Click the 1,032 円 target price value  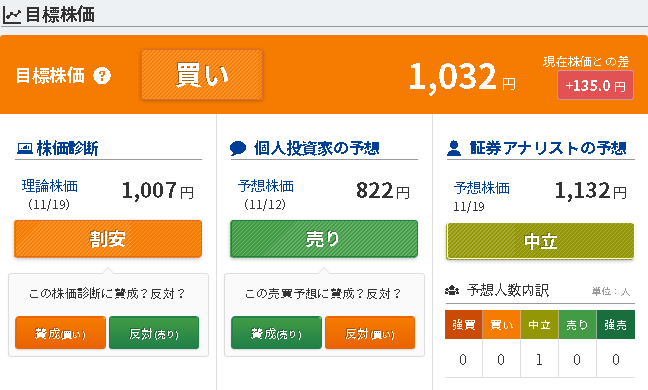[462, 77]
